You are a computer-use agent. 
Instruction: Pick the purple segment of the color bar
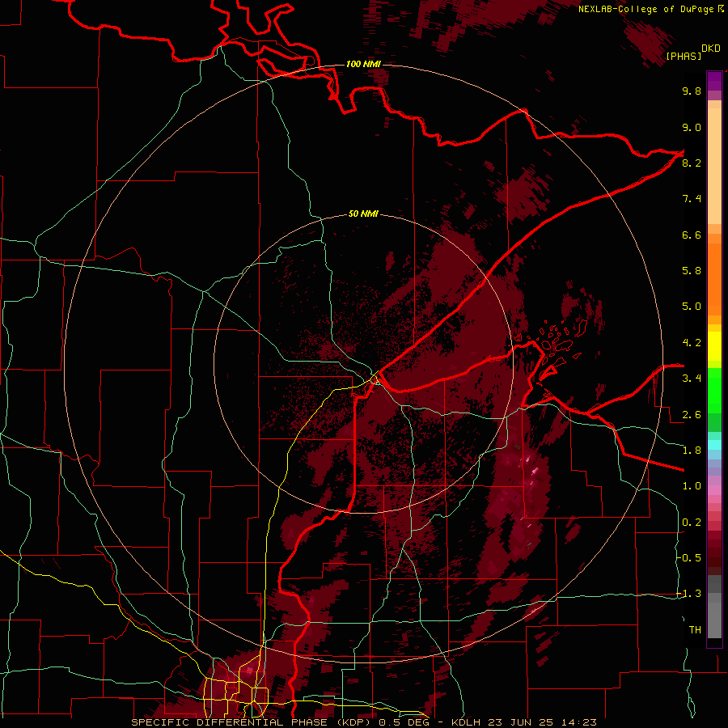coord(714,81)
